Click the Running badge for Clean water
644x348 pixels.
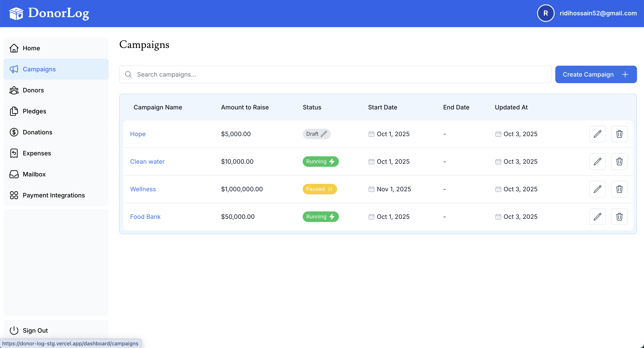point(320,162)
